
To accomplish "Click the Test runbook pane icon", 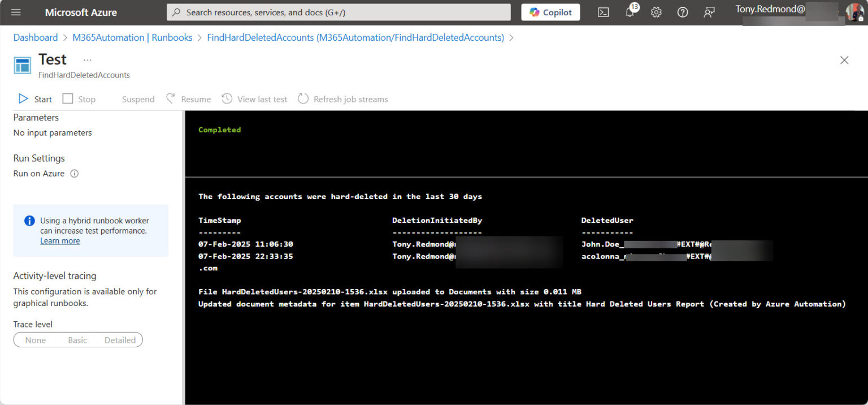I will click(x=23, y=65).
